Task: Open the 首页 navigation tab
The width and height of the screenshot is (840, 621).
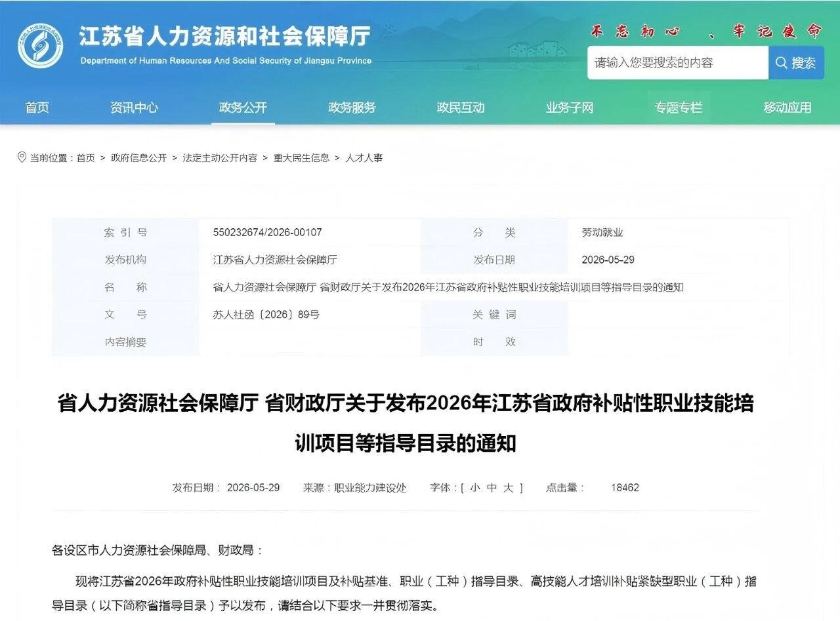Action: [x=37, y=108]
